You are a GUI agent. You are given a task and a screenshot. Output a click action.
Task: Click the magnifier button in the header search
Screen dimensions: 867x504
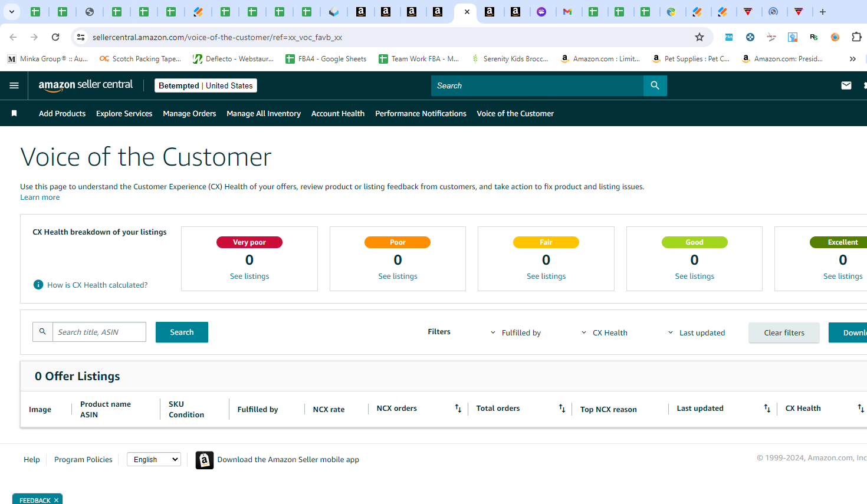tap(655, 85)
